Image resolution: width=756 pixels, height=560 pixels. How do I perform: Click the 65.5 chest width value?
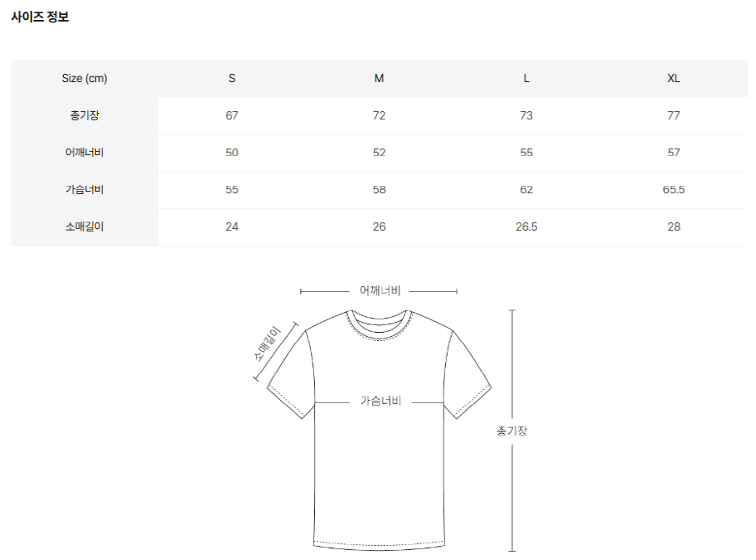pyautogui.click(x=674, y=189)
